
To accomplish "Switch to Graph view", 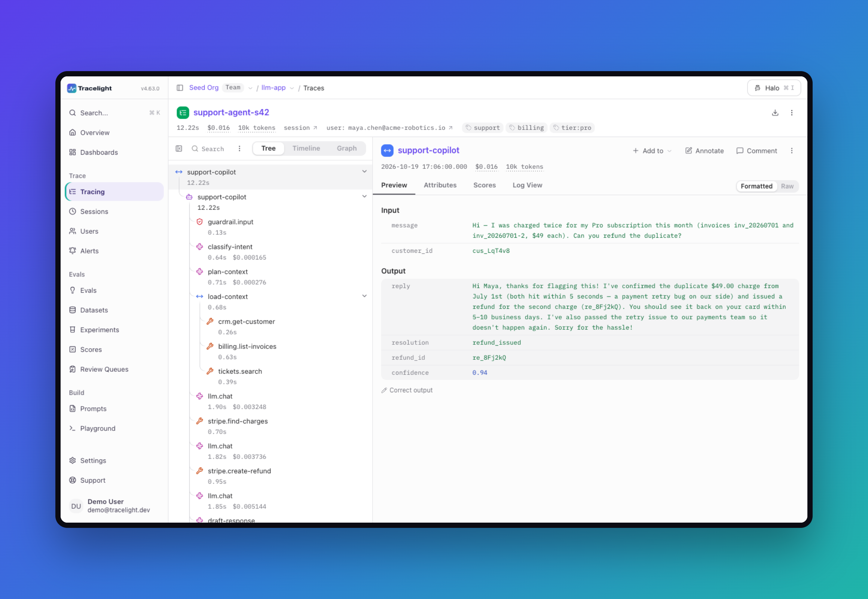I will coord(346,148).
